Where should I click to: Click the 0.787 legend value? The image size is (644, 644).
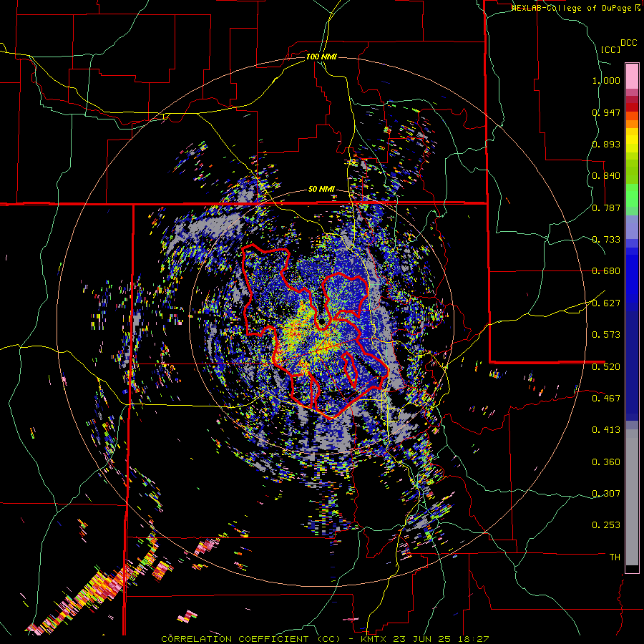click(606, 208)
